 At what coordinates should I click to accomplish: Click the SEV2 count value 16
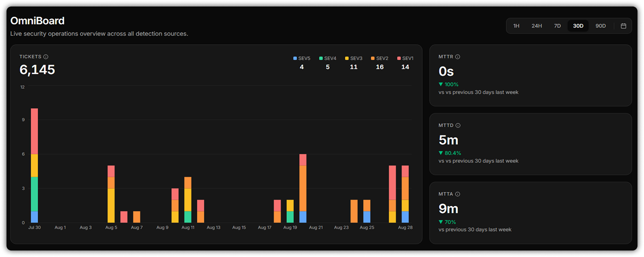[380, 67]
